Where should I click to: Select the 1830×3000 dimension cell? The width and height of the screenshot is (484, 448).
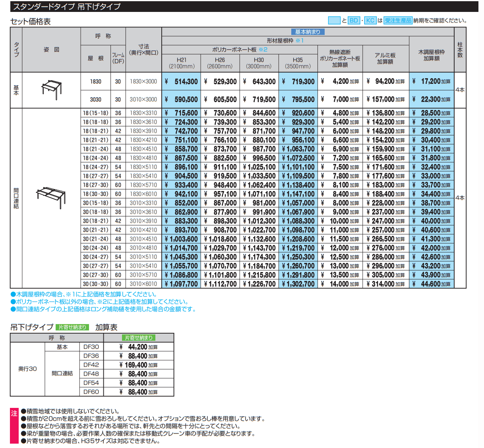pos(143,81)
